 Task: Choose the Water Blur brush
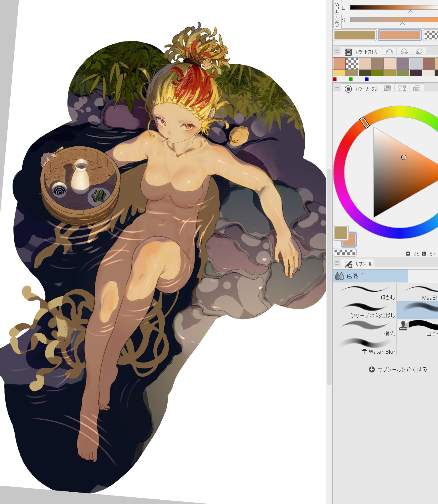pyautogui.click(x=364, y=346)
